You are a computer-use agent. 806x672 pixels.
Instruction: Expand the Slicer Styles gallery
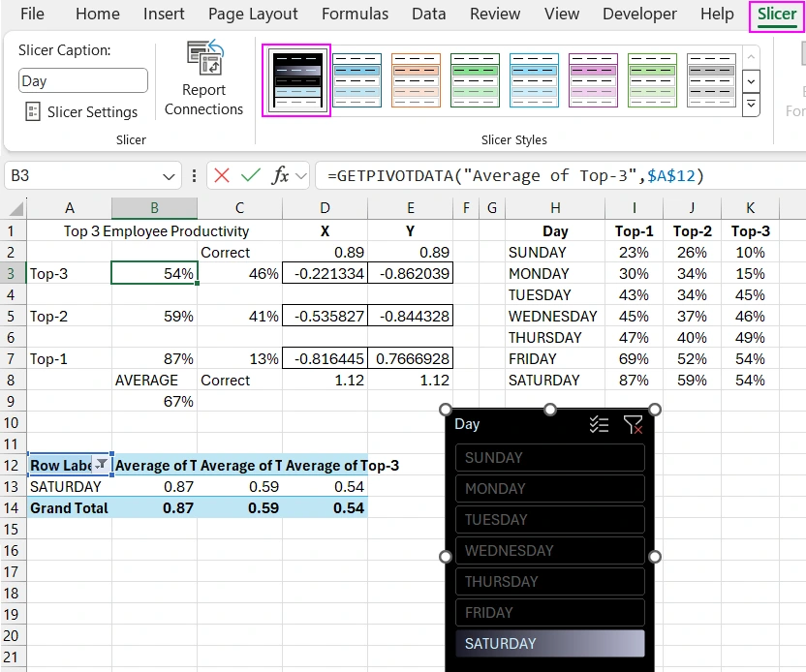[x=751, y=105]
